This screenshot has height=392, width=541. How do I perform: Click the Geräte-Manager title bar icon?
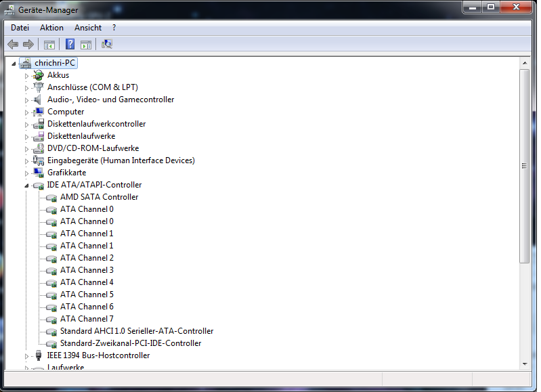[9, 10]
